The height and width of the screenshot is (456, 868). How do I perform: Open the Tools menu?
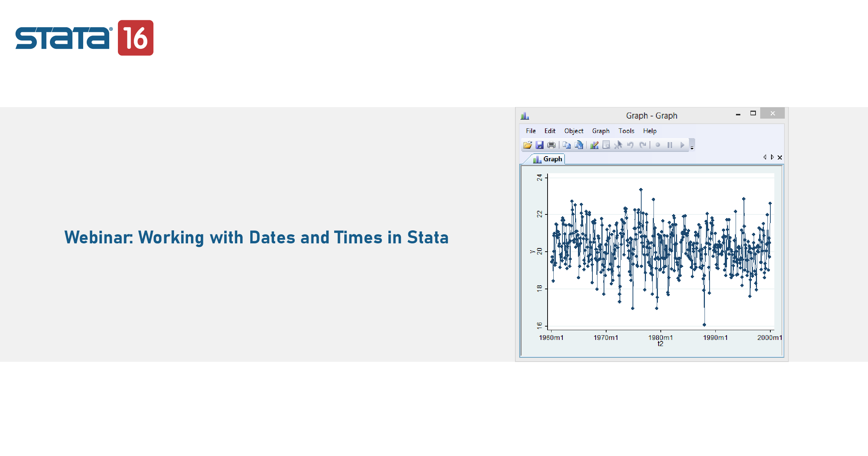(x=626, y=131)
